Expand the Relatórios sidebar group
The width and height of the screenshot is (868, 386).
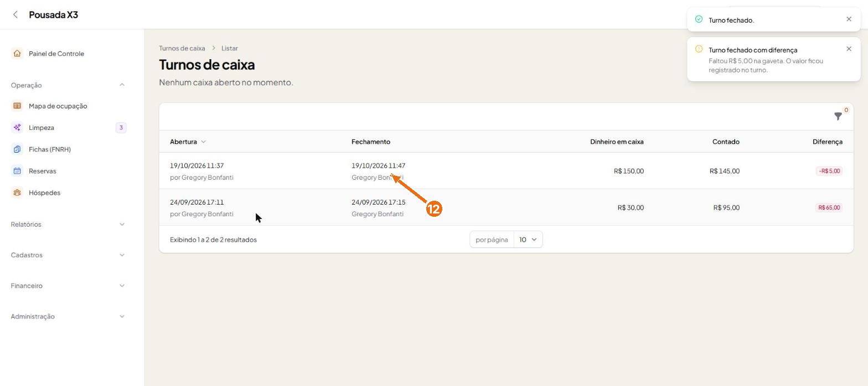click(122, 225)
